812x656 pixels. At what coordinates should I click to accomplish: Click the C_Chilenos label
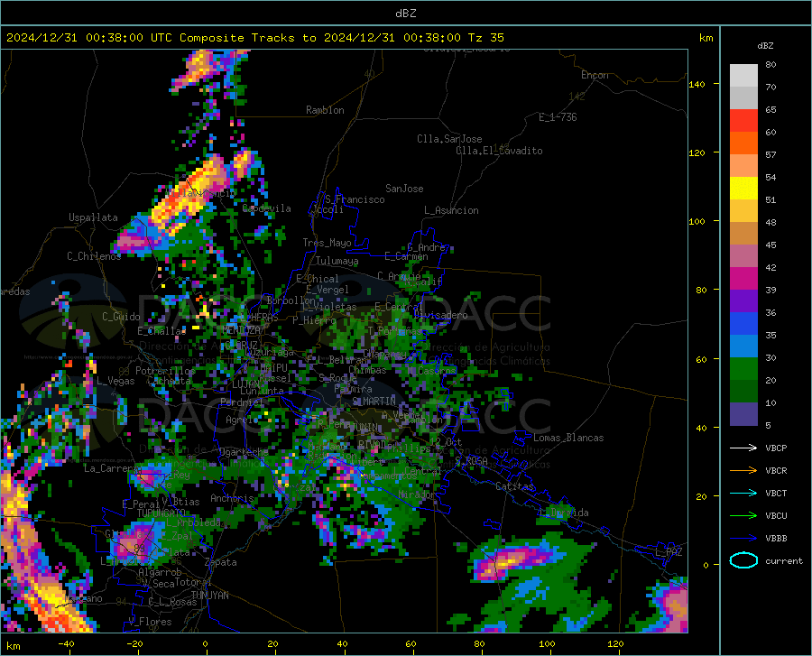[94, 255]
